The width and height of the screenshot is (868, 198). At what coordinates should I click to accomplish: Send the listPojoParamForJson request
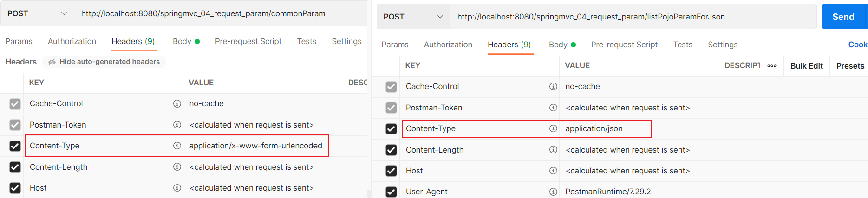point(843,17)
